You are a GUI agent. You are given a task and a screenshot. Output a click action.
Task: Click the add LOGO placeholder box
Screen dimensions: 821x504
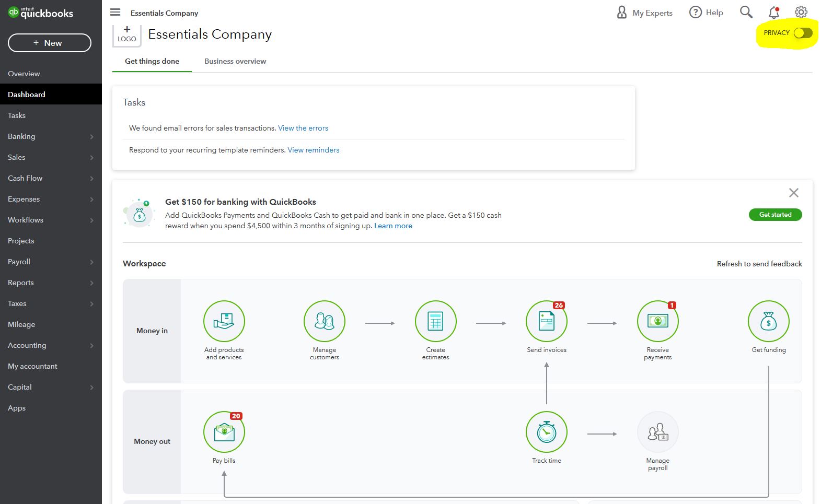(x=127, y=34)
